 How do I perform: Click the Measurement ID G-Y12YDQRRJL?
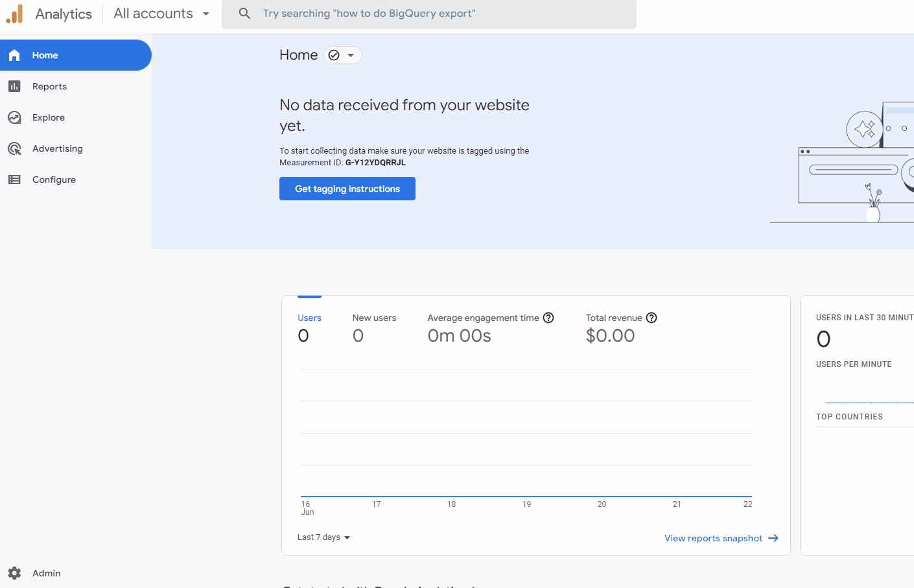375,163
